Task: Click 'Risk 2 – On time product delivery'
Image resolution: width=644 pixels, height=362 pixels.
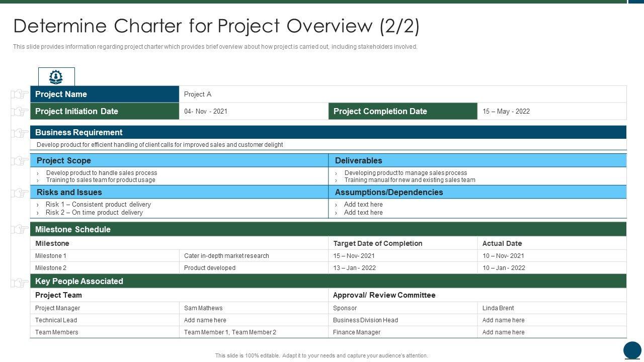Action: [x=94, y=213]
